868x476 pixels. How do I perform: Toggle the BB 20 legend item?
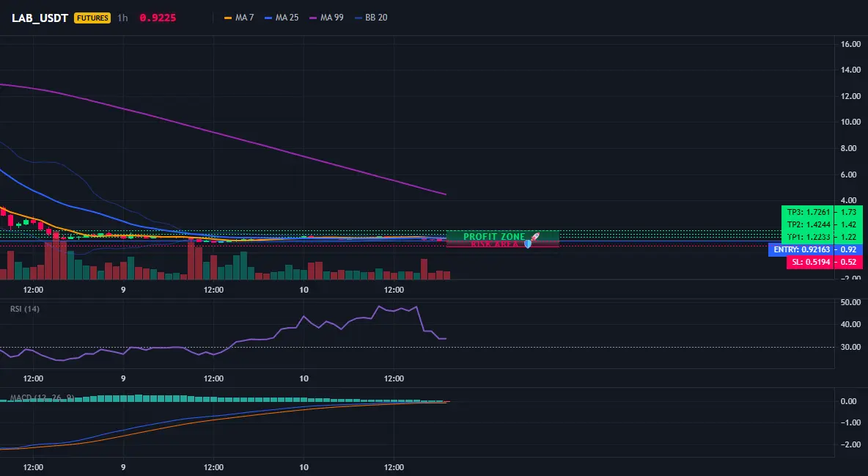[371, 18]
